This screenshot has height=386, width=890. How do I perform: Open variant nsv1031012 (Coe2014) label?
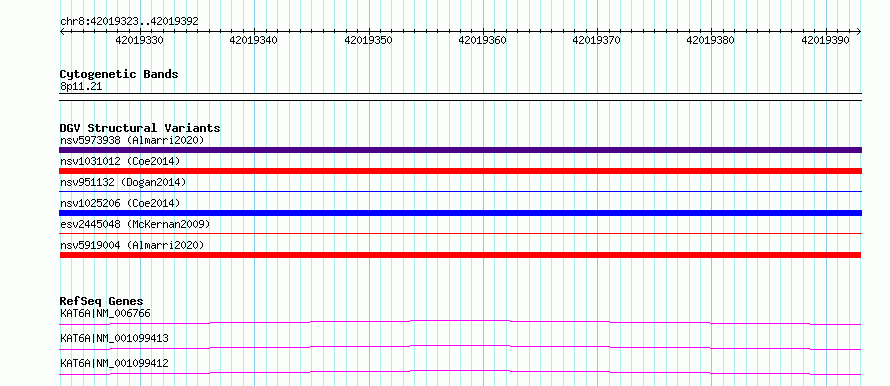[120, 161]
